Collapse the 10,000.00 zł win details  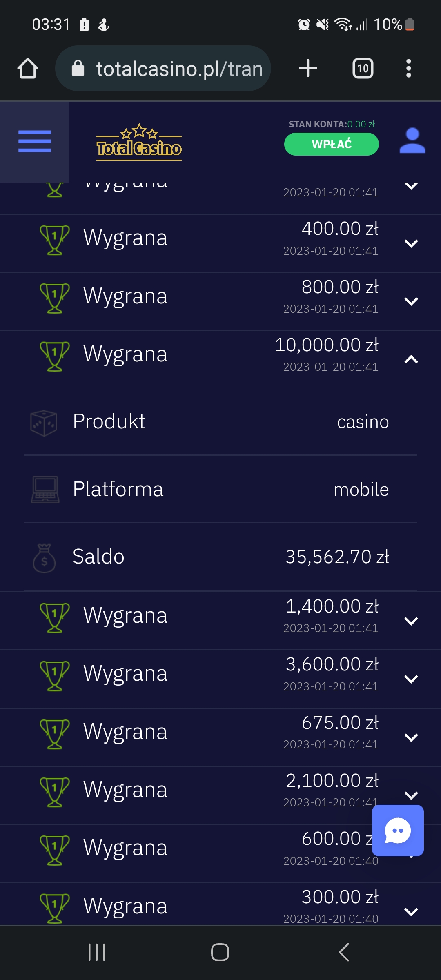pos(411,359)
